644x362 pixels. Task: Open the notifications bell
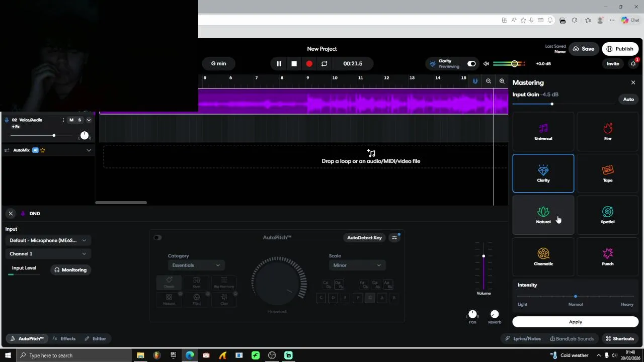coord(633,64)
